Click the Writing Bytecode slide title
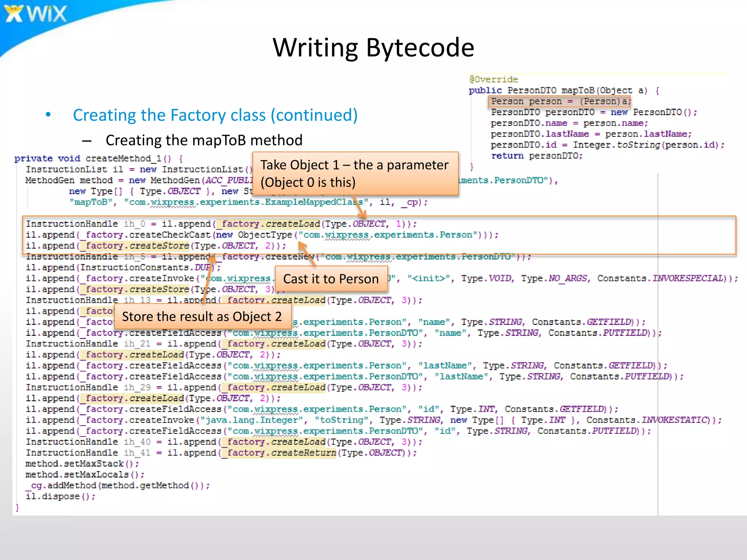Viewport: 747px width, 560px height. [x=373, y=48]
